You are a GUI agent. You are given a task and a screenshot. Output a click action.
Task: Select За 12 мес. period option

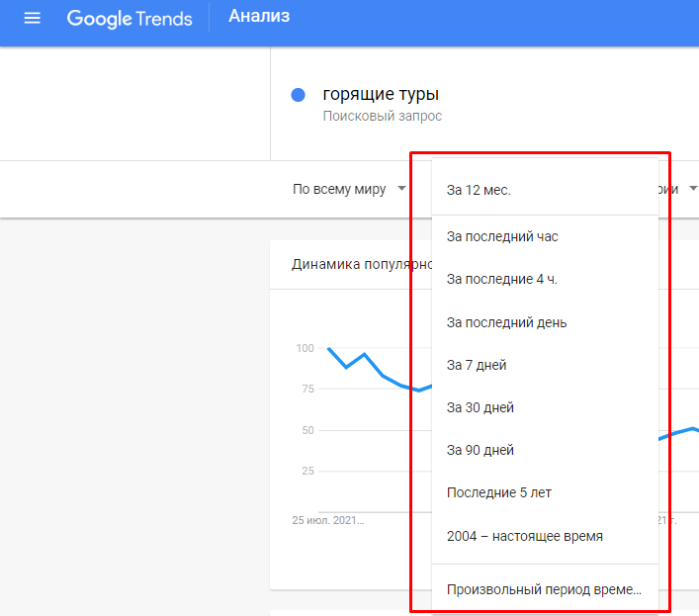tap(479, 190)
